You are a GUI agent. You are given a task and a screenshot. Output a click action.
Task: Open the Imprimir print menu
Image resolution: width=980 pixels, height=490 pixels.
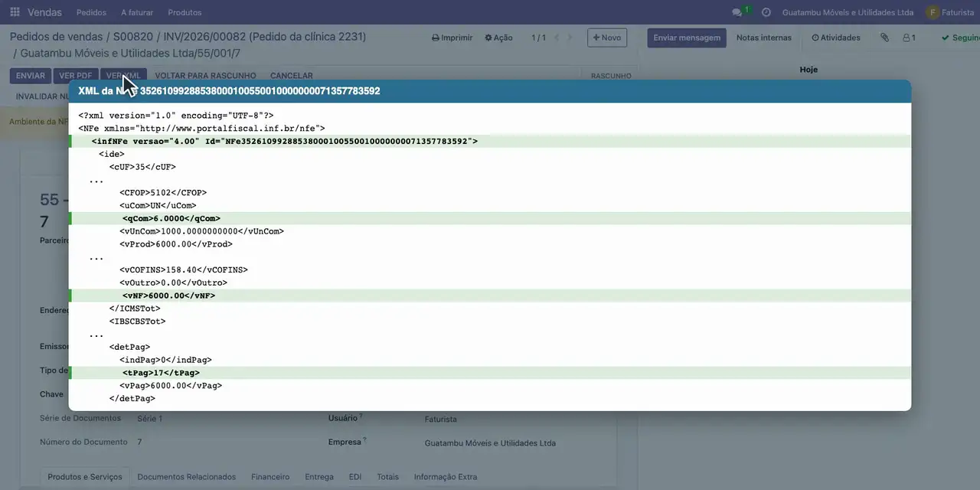pos(452,38)
